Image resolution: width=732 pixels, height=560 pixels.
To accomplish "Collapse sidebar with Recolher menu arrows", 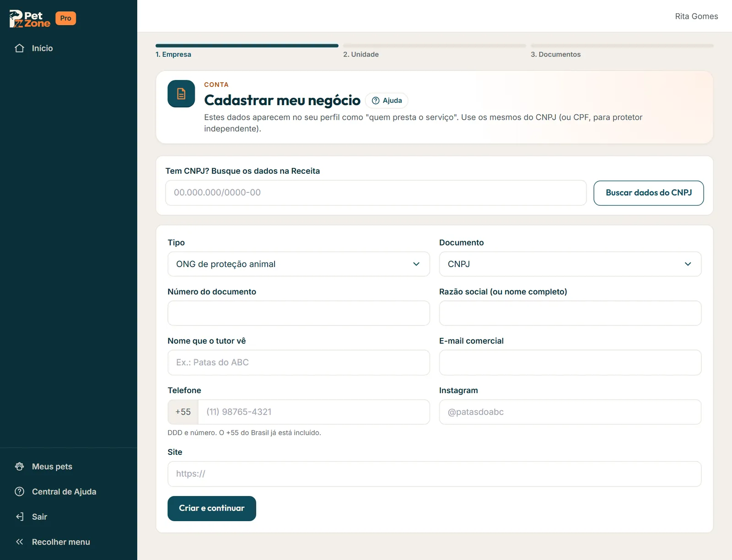I will [x=19, y=542].
